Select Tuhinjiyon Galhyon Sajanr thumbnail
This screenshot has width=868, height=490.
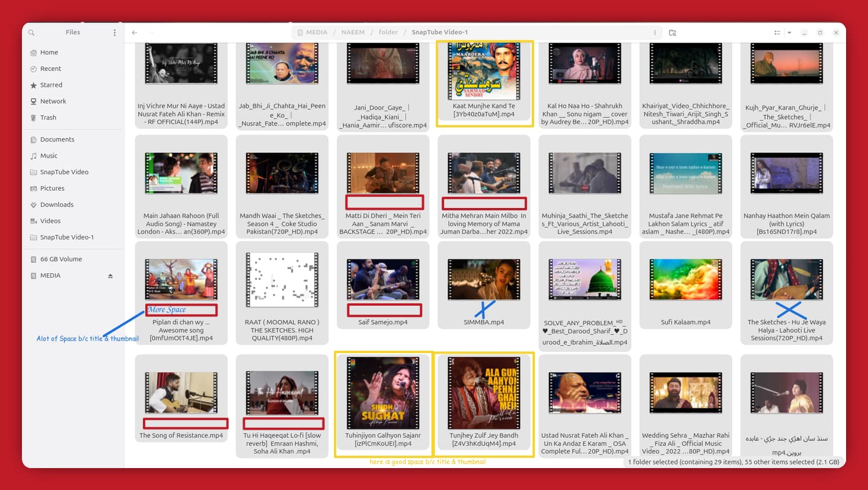pos(383,393)
